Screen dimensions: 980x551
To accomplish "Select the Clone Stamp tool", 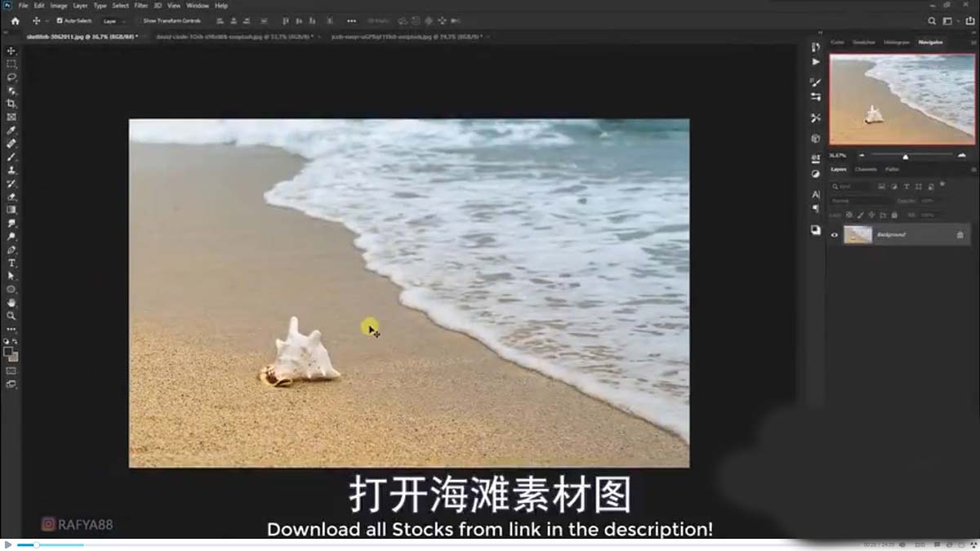I will click(11, 171).
